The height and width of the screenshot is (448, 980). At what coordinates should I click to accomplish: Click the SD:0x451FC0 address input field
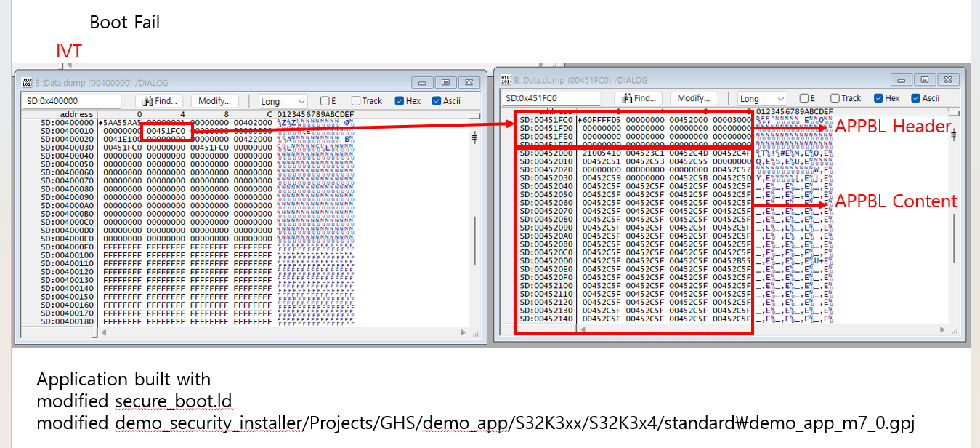(551, 98)
